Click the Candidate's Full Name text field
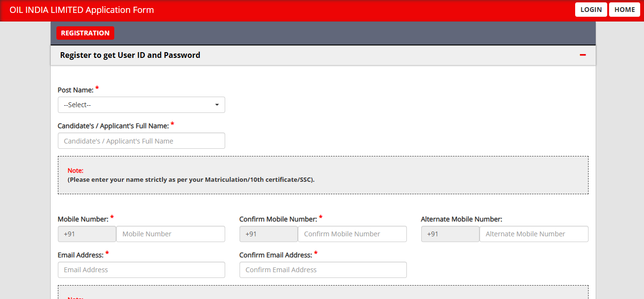Screen dimensions: 644x299 pos(141,141)
